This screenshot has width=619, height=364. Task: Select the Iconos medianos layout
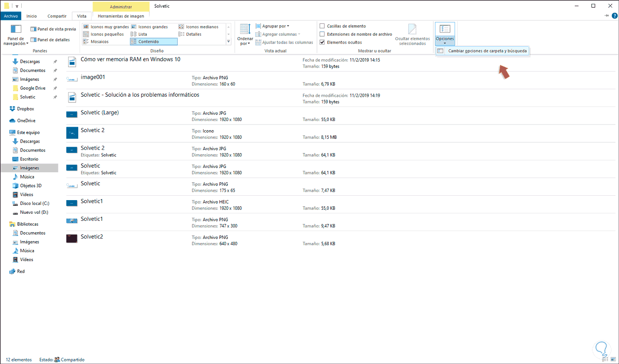point(199,27)
